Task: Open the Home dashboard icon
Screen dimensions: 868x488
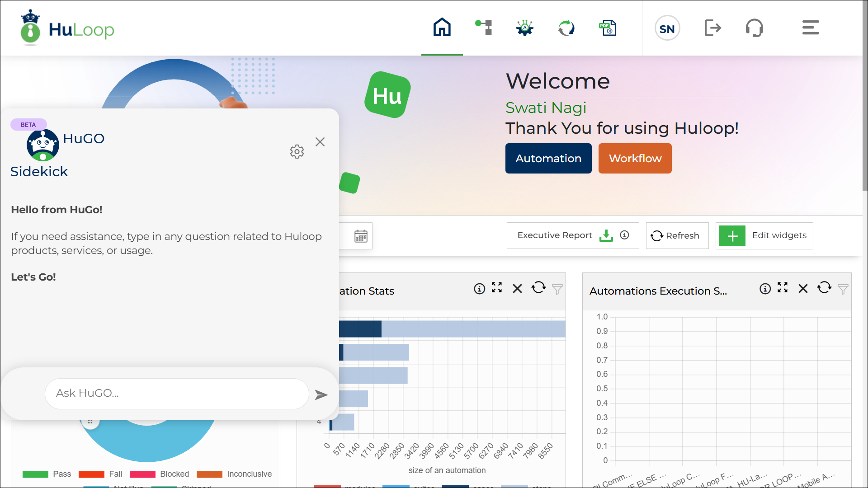Action: (442, 28)
